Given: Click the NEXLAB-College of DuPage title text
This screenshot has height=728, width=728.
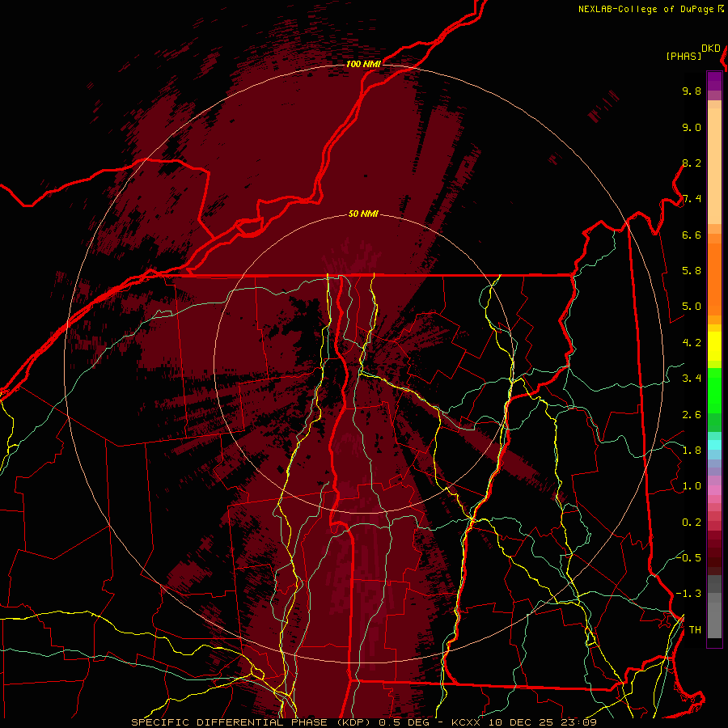Looking at the screenshot, I should pos(647,9).
